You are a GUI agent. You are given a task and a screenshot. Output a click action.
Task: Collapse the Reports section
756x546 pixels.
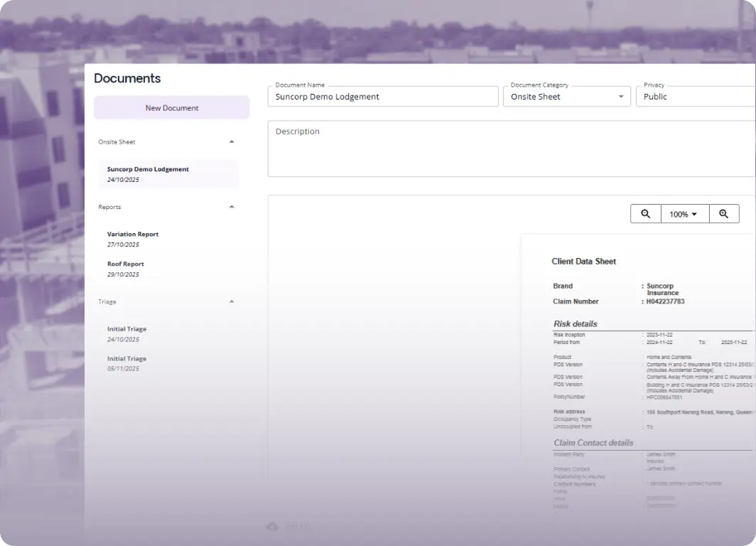[232, 207]
